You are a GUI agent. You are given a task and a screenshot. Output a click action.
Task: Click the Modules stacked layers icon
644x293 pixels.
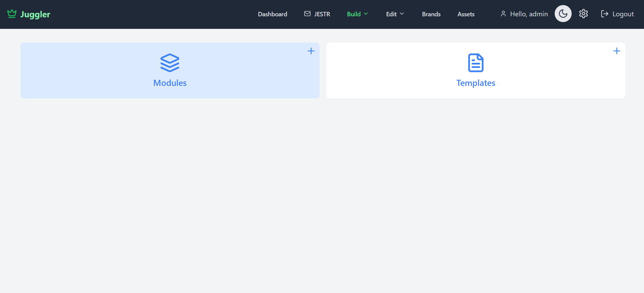170,63
